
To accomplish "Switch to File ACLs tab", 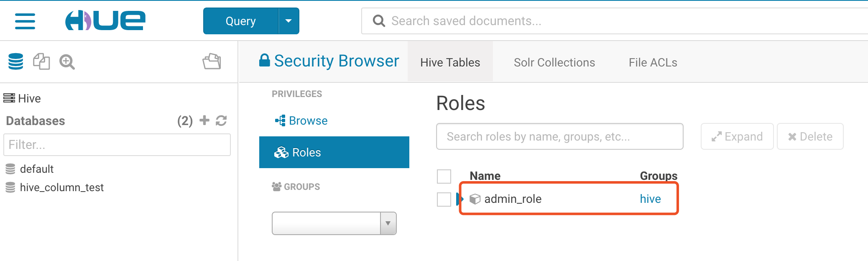I will point(653,62).
